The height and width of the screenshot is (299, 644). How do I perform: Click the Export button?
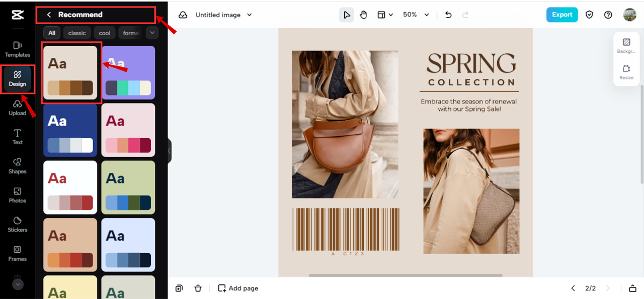(x=562, y=15)
